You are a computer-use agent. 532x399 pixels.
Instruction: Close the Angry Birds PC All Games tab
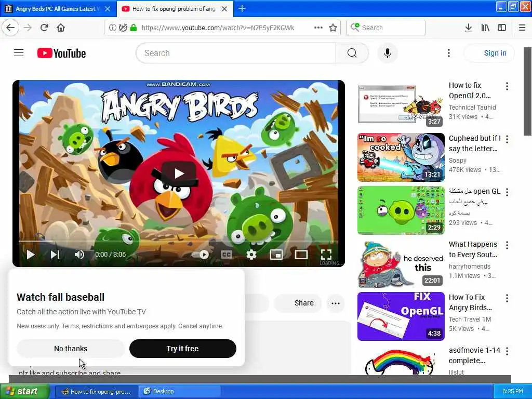pyautogui.click(x=108, y=9)
